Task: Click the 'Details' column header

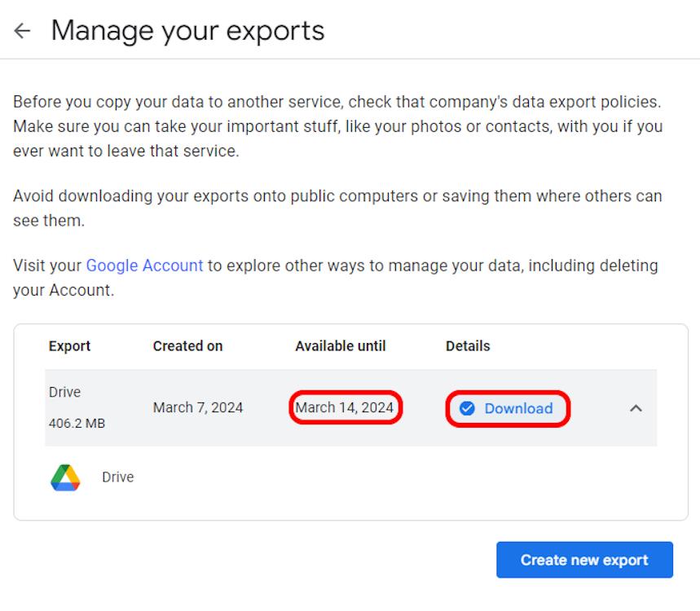Action: (468, 346)
